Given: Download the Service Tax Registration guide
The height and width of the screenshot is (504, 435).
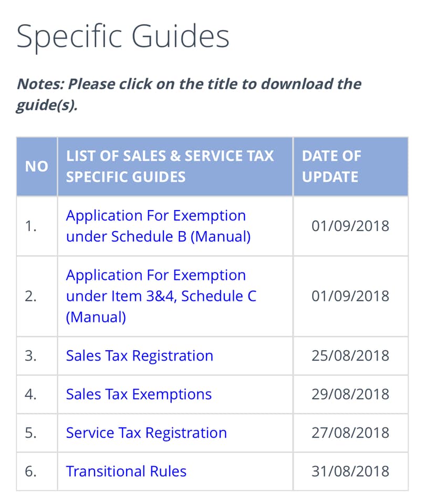Looking at the screenshot, I should click(x=147, y=433).
